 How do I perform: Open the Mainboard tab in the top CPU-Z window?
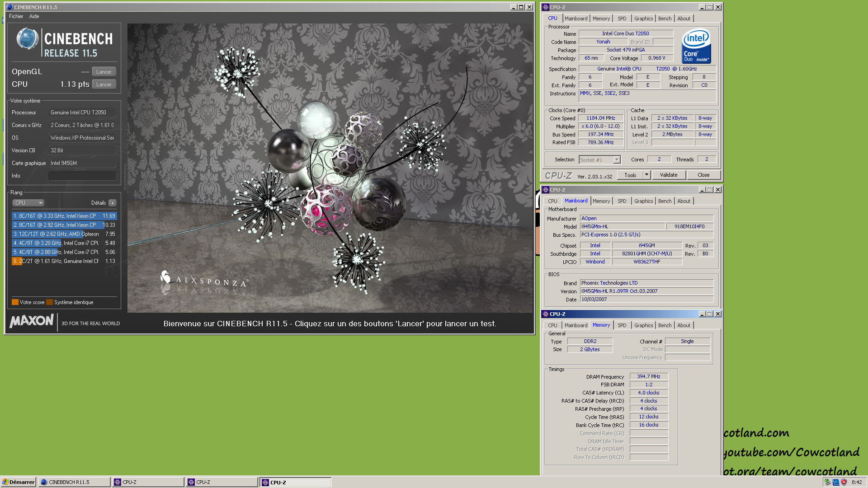coord(576,19)
